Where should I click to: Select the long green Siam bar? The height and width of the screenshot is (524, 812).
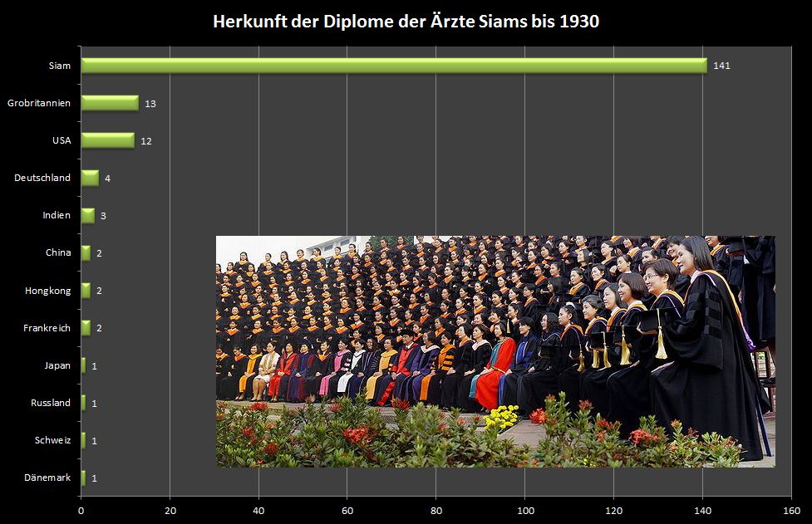coord(393,66)
